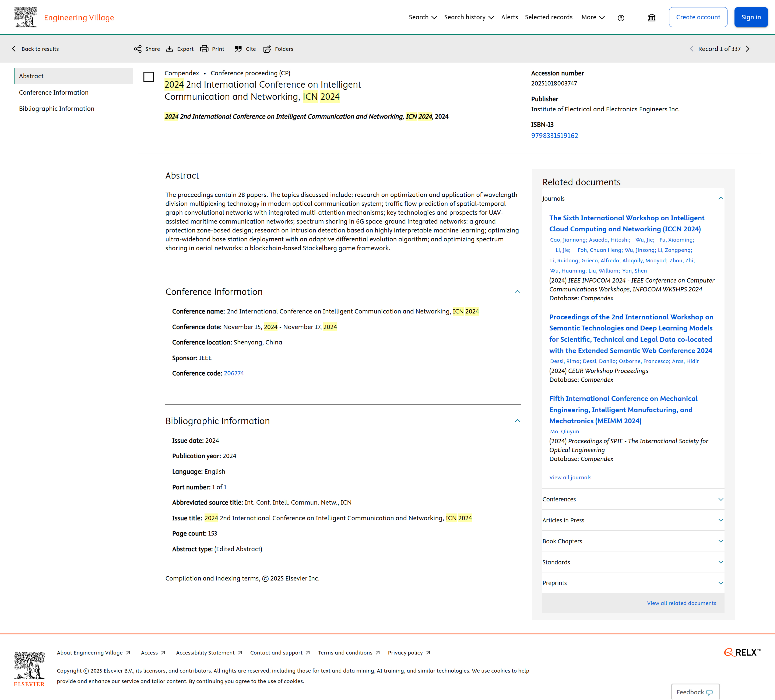Open About Engineering Village footer link
This screenshot has width=775, height=700.
93,653
